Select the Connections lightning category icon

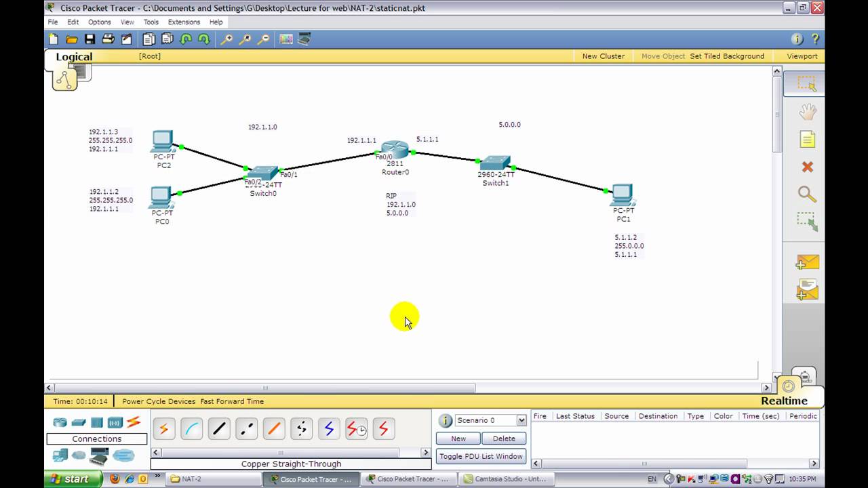click(x=134, y=422)
